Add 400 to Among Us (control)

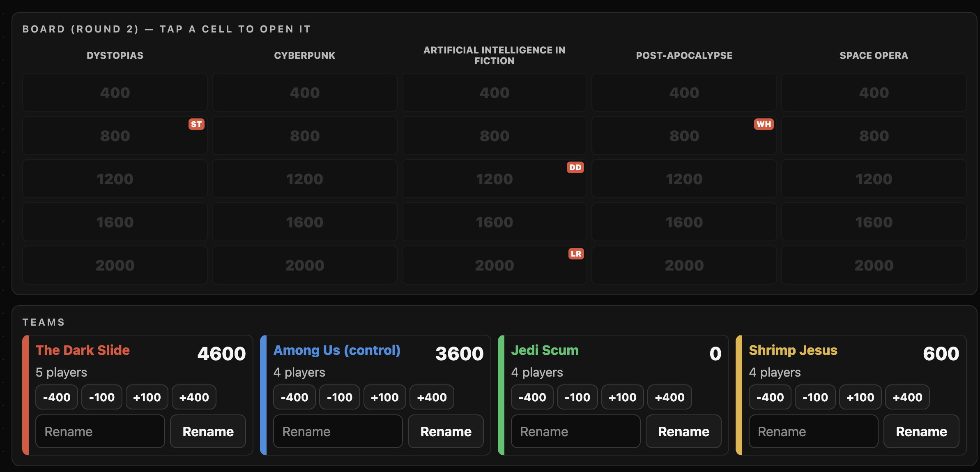432,397
